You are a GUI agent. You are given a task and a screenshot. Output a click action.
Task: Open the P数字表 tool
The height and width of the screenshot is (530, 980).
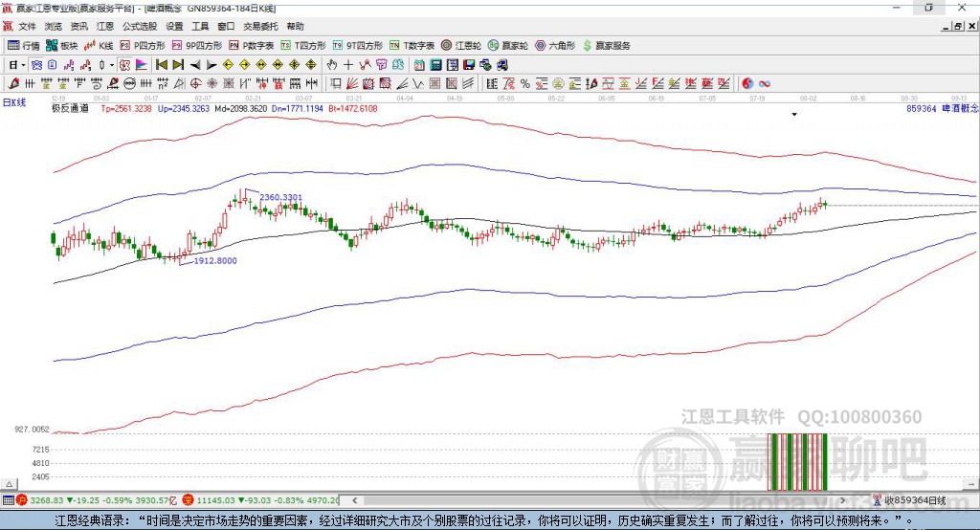click(252, 46)
